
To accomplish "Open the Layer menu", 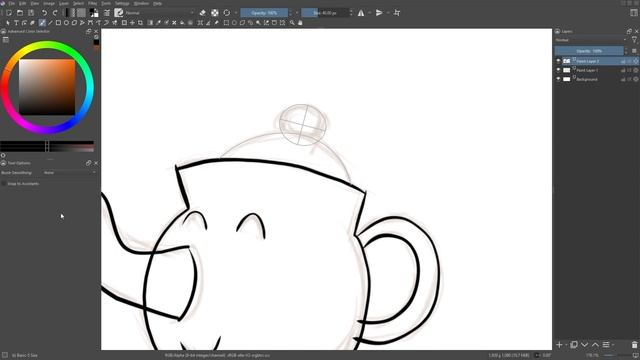I will pyautogui.click(x=64, y=3).
